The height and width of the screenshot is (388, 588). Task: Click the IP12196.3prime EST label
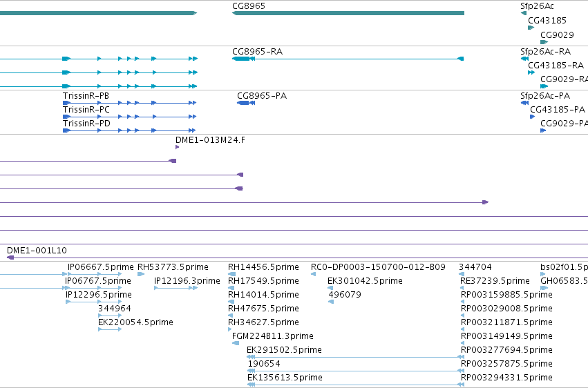click(x=187, y=281)
